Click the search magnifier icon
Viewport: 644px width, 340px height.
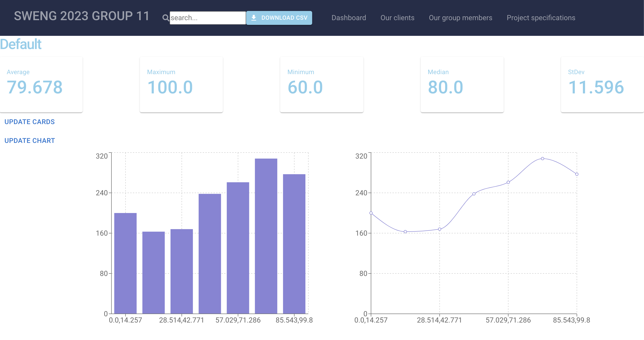point(166,18)
